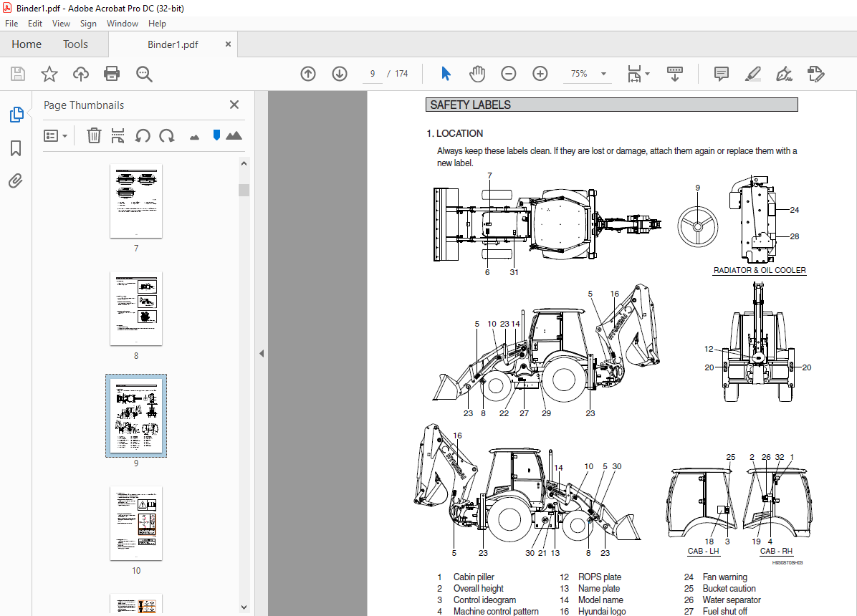Activate the Hand pan tool

pyautogui.click(x=477, y=74)
